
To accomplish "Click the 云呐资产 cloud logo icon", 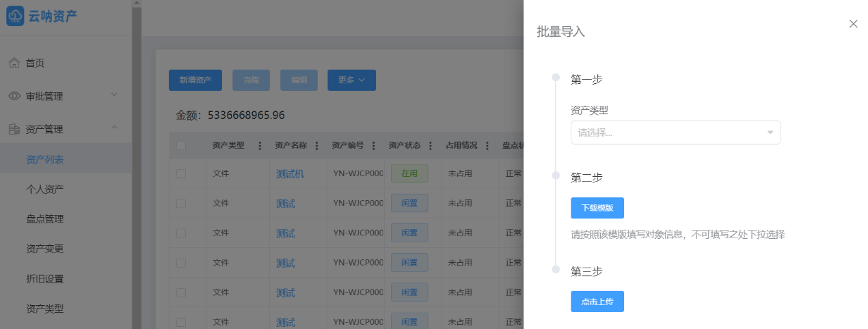I will click(x=15, y=16).
